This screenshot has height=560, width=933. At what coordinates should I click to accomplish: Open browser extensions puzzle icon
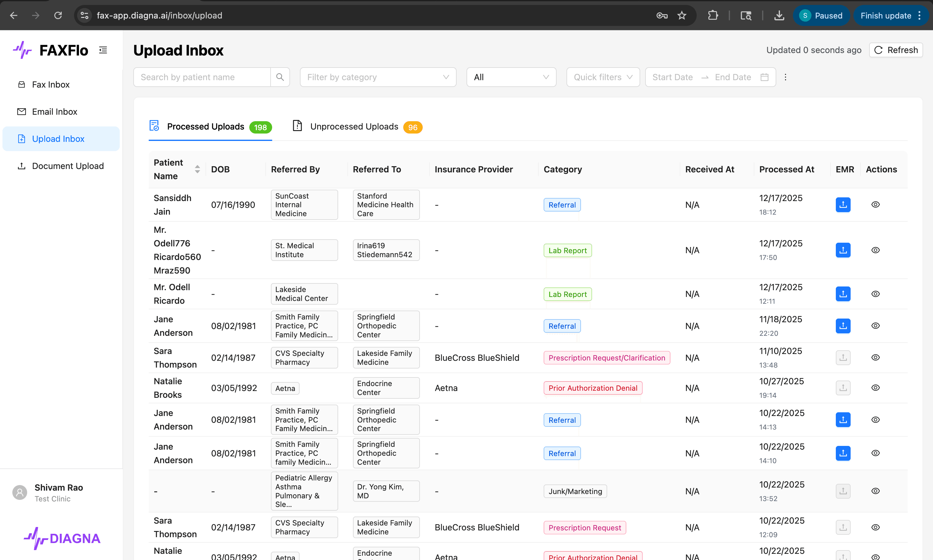(x=713, y=15)
